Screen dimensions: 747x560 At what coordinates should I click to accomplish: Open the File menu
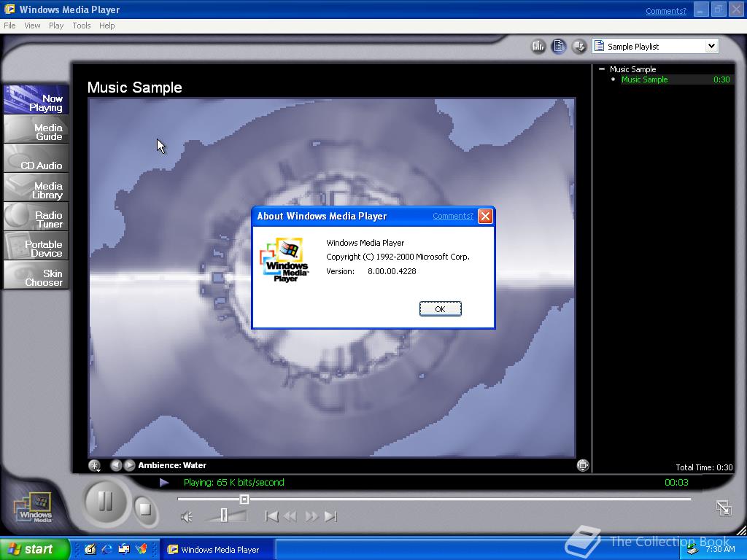pyautogui.click(x=9, y=26)
